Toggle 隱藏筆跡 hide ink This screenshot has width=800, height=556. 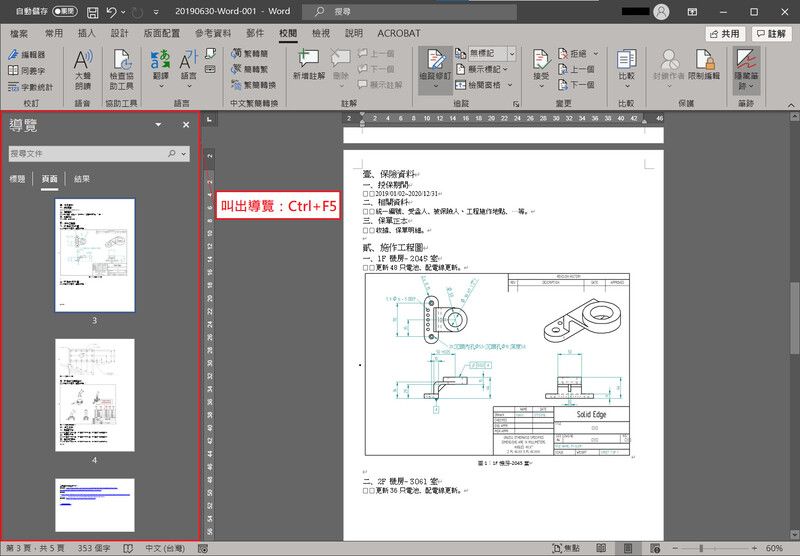[x=746, y=70]
